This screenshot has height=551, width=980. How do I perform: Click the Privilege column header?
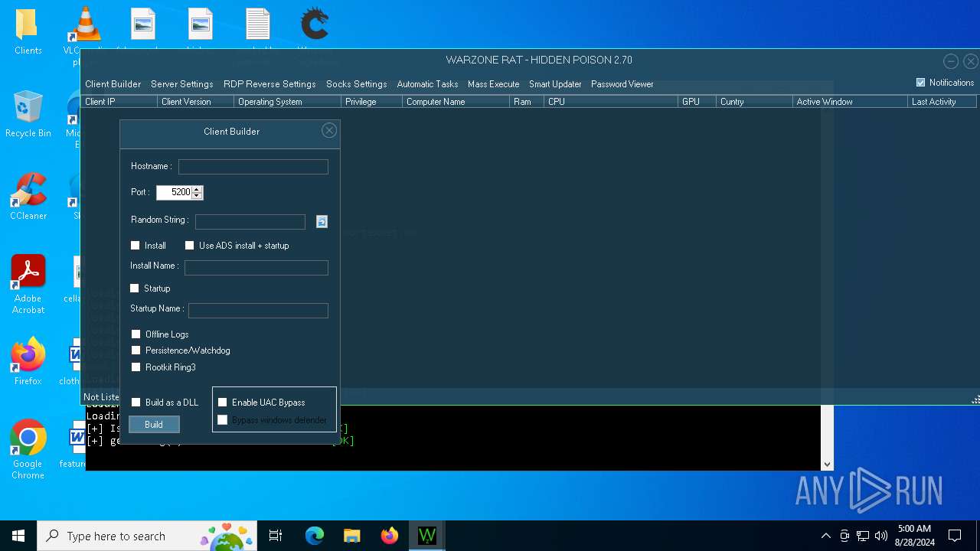tap(371, 102)
